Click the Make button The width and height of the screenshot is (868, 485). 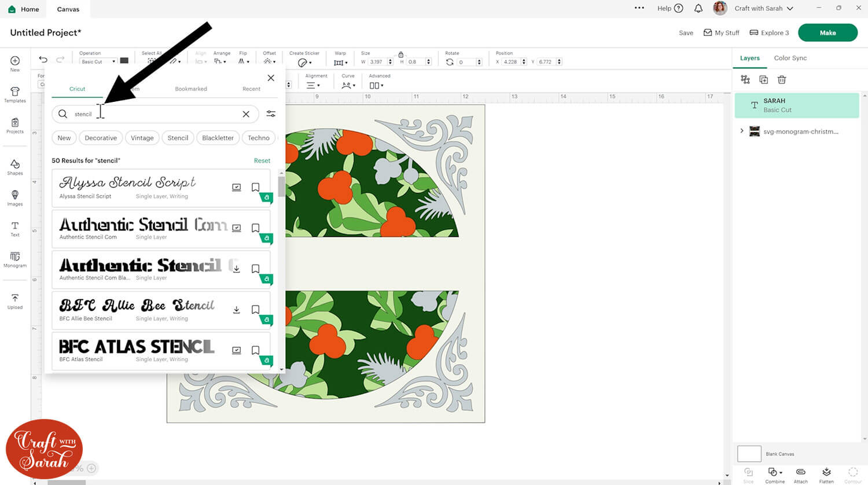point(827,32)
